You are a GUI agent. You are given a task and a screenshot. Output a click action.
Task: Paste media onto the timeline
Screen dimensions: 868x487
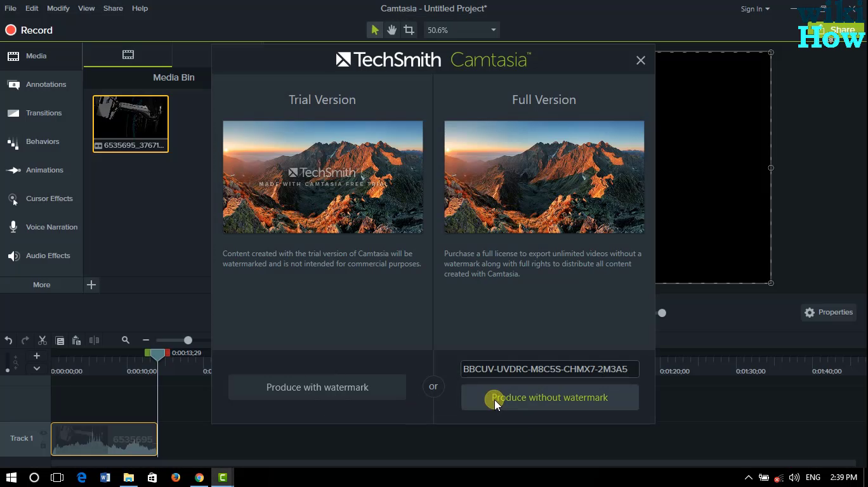click(76, 341)
